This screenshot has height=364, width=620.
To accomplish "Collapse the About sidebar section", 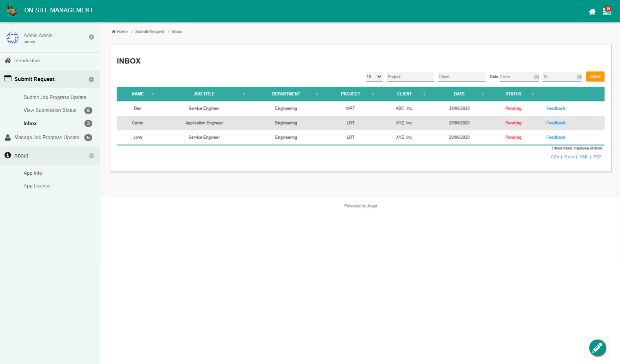I will coord(91,155).
